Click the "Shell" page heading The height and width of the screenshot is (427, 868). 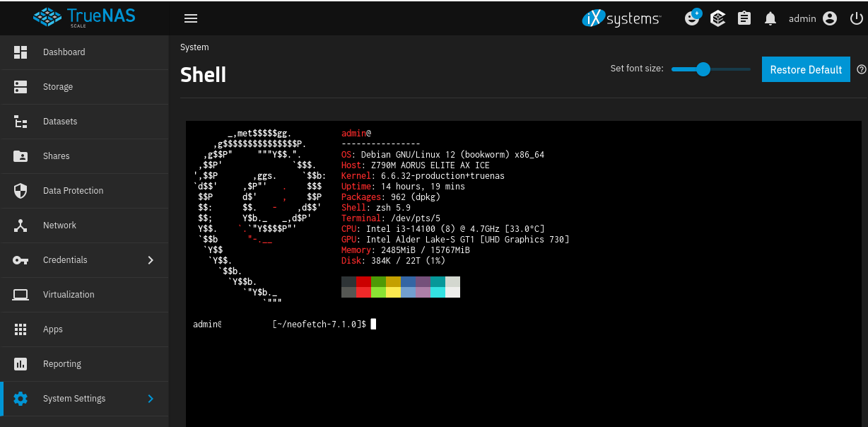[x=203, y=74]
